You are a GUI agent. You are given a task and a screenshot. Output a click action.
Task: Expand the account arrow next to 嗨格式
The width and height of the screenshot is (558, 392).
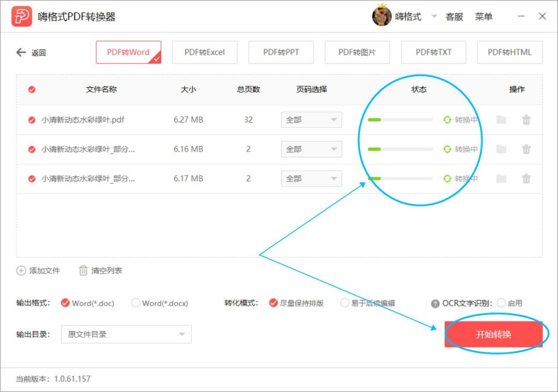434,16
